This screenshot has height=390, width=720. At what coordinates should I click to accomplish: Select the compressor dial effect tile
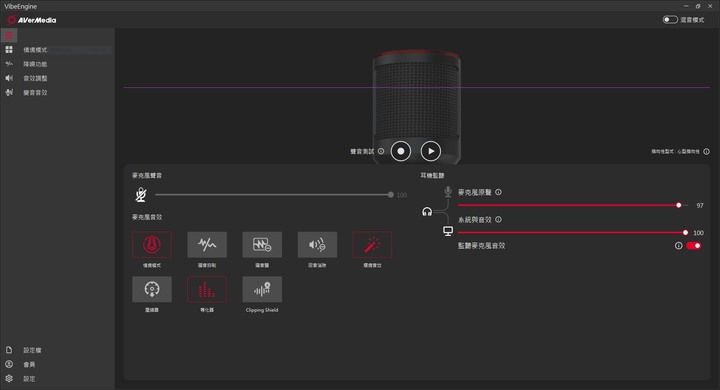pyautogui.click(x=152, y=289)
